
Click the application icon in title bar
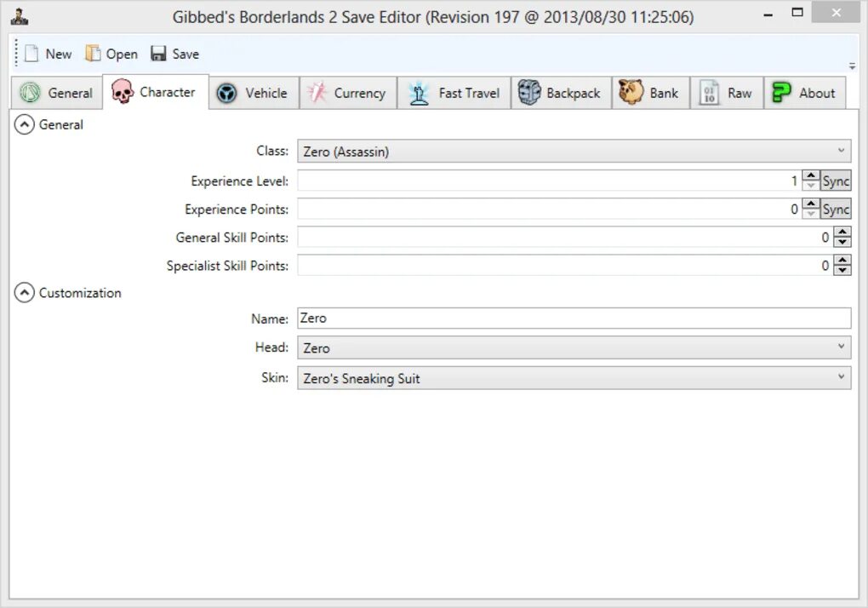pyautogui.click(x=20, y=17)
